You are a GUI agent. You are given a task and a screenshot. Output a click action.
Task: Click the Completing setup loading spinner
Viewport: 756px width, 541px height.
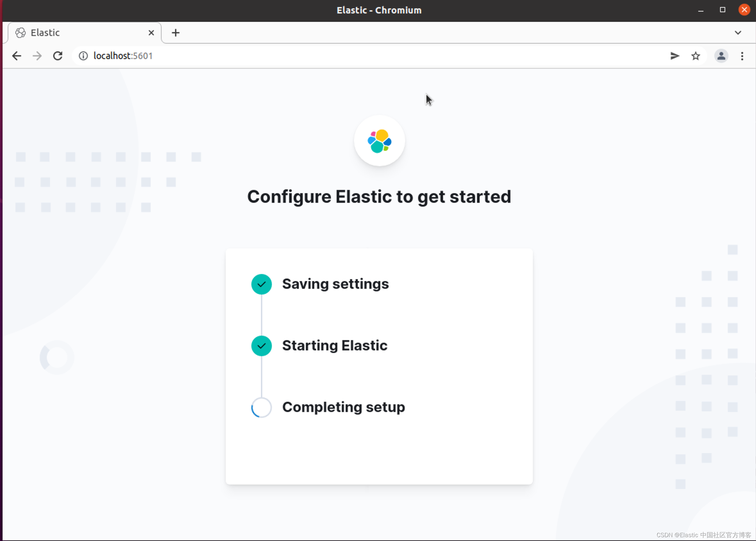click(261, 408)
